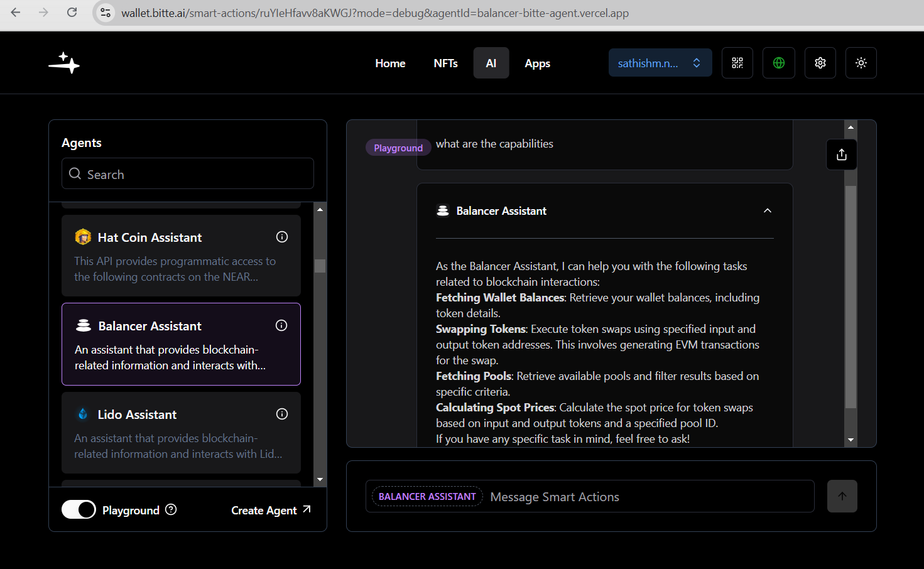Viewport: 924px width, 569px height.
Task: Click the Bitte sparkle logo
Action: [64, 63]
